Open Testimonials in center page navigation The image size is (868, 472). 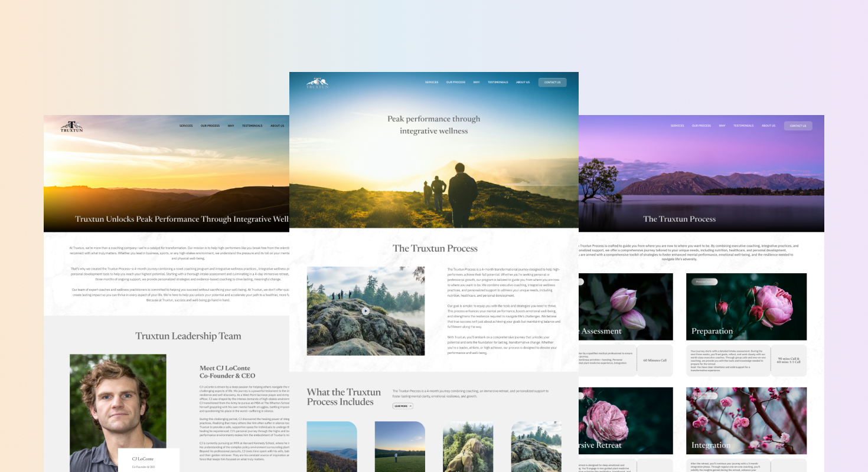tap(498, 83)
